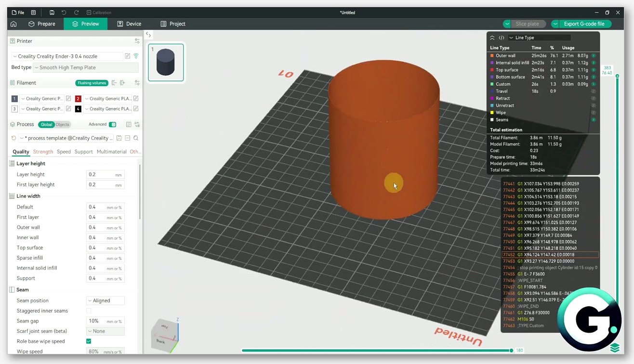
Task: Click the Flushing volumes button
Action: 92,83
